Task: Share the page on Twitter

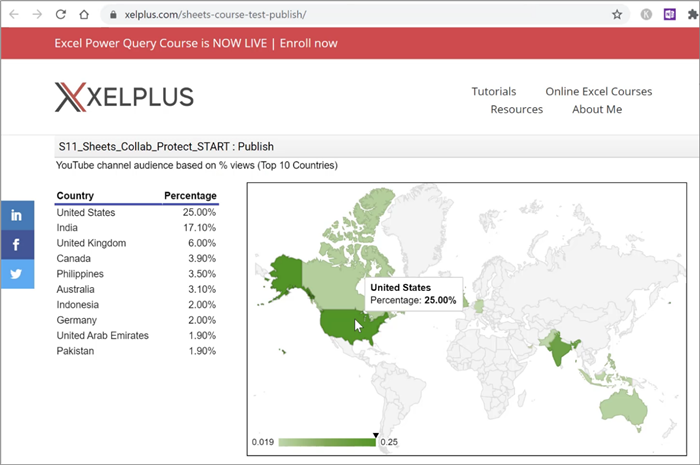Action: (17, 274)
